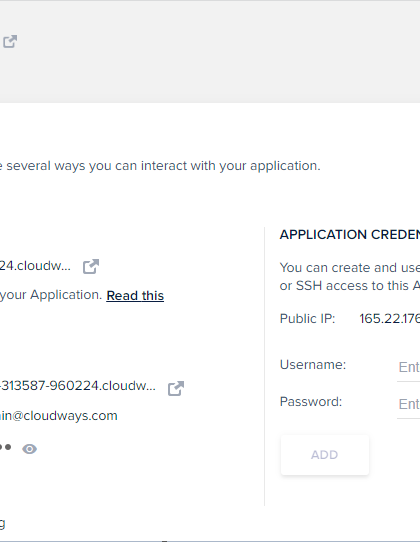The image size is (420, 542).
Task: Select the cloudways.com admin email text
Action: [x=58, y=415]
